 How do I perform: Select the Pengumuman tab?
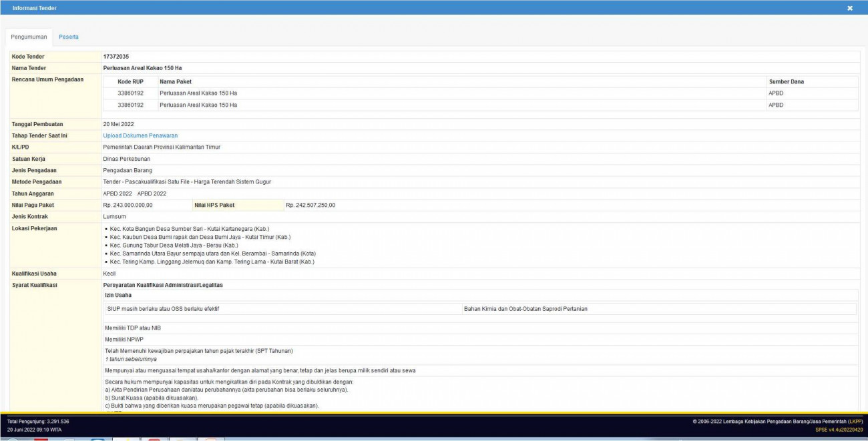[x=29, y=37]
